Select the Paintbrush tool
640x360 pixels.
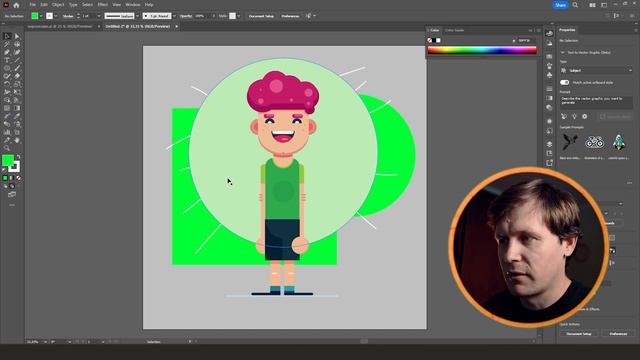[17, 68]
